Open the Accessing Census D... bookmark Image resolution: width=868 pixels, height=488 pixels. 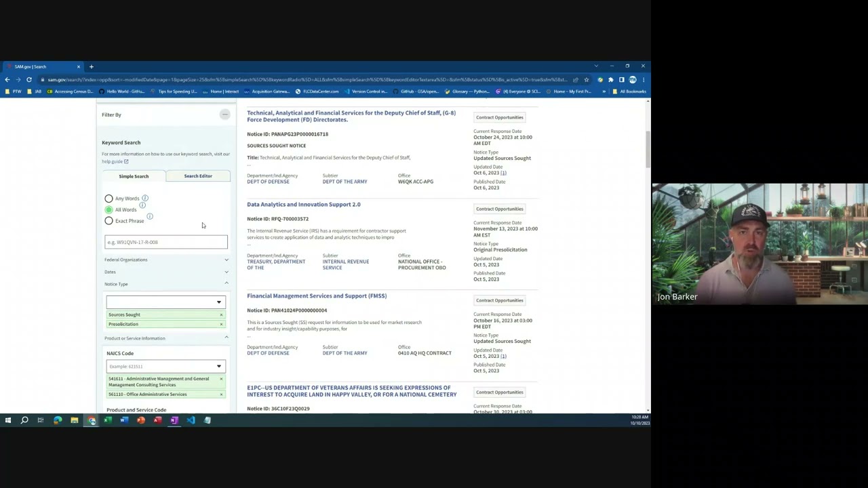[70, 91]
